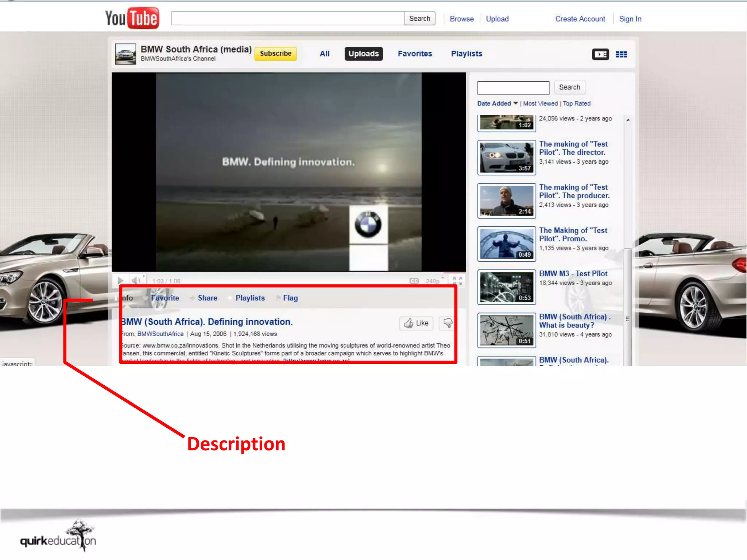The image size is (747, 560).
Task: Subscribe to BMW South Africa channel
Action: (275, 54)
